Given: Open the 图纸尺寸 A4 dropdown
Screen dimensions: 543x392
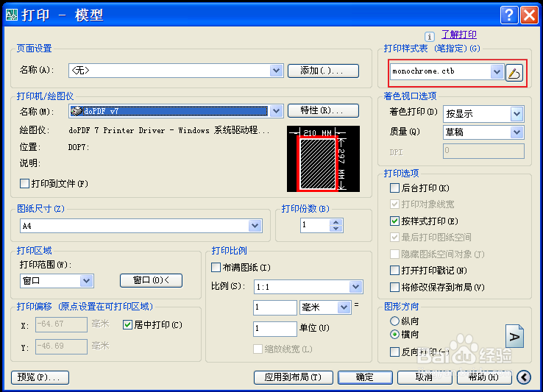Looking at the screenshot, I should (255, 226).
